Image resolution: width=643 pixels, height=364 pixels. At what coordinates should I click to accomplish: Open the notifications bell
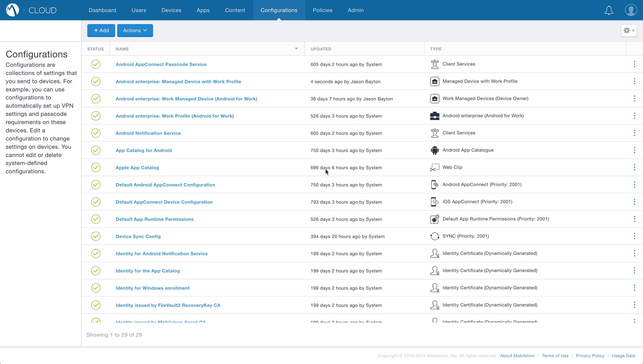(609, 10)
